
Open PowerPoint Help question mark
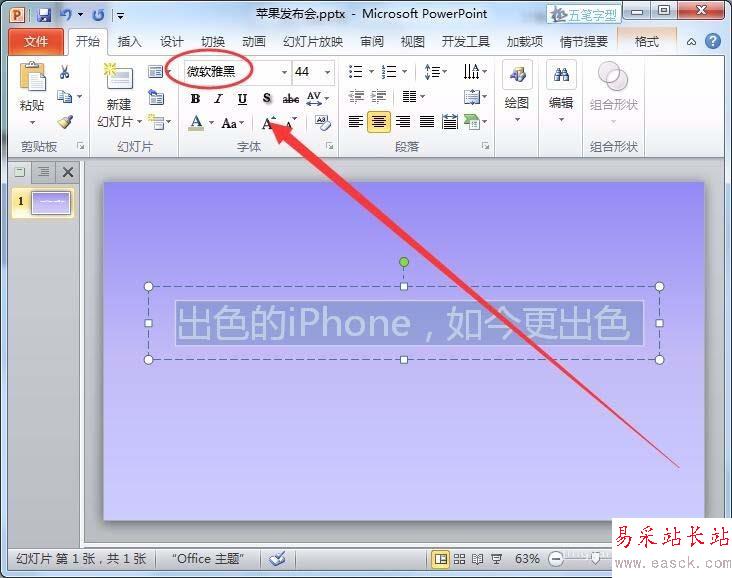click(713, 41)
